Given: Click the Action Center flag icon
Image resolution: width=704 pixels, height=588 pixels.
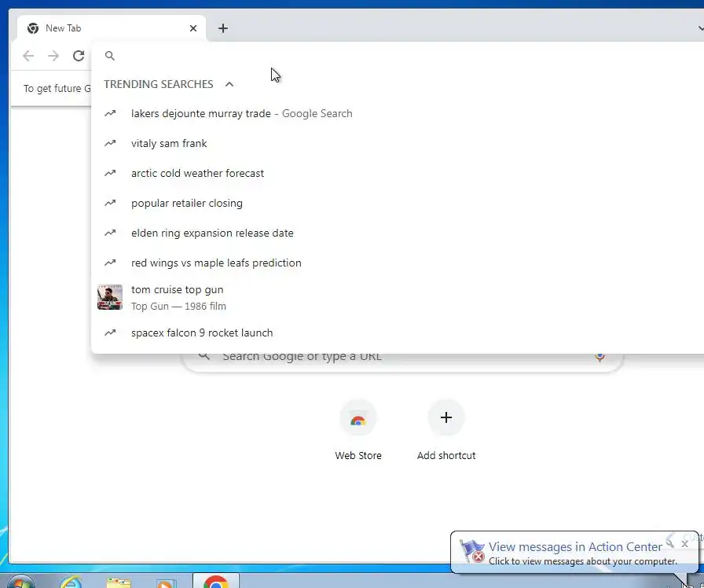Looking at the screenshot, I should click(x=472, y=551).
